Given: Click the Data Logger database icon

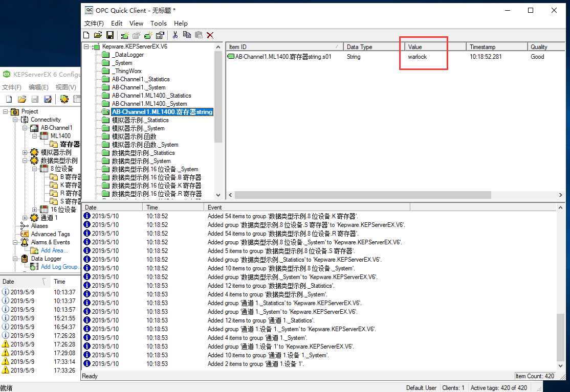Looking at the screenshot, I should click(25, 259).
